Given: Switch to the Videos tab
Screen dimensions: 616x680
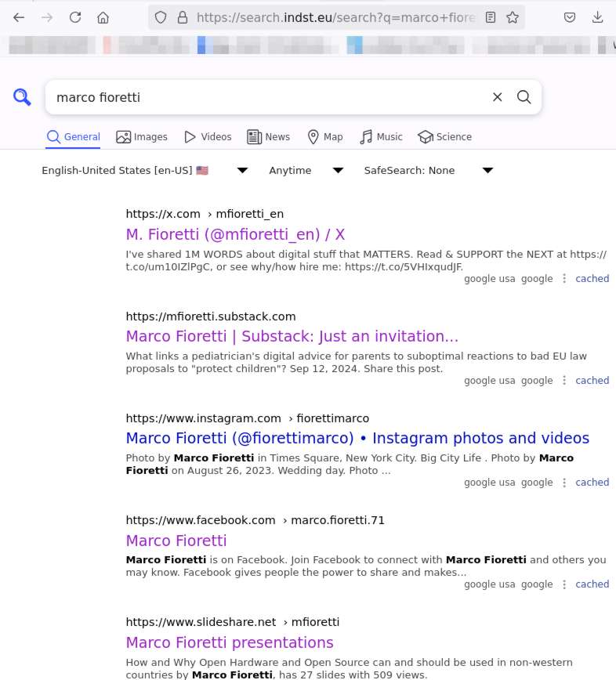Looking at the screenshot, I should tap(208, 137).
